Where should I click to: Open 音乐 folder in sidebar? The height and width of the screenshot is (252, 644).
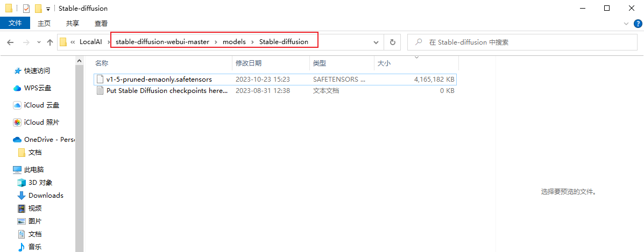click(35, 247)
